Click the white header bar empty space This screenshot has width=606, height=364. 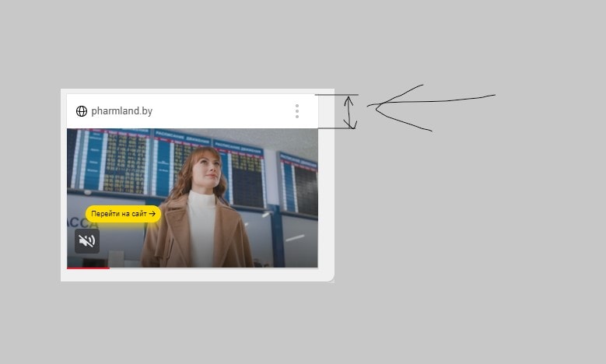(x=222, y=111)
